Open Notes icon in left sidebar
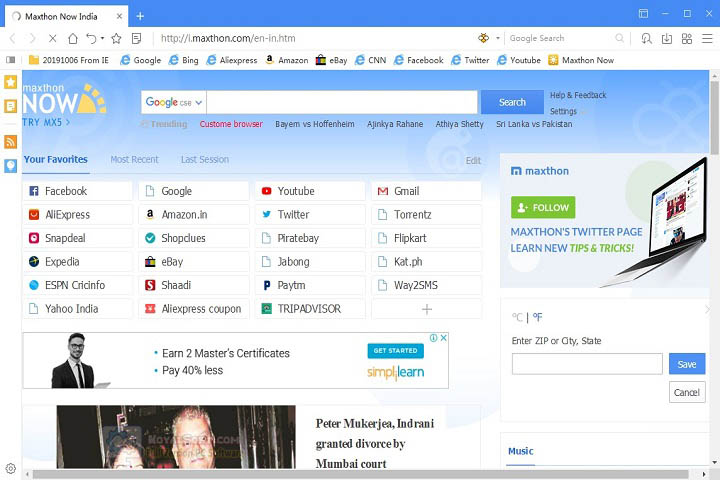The height and width of the screenshot is (480, 720). pos(11,107)
